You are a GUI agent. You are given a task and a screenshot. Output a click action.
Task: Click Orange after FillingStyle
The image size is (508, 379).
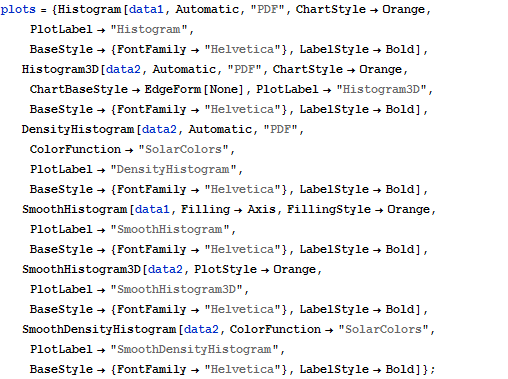409,209
